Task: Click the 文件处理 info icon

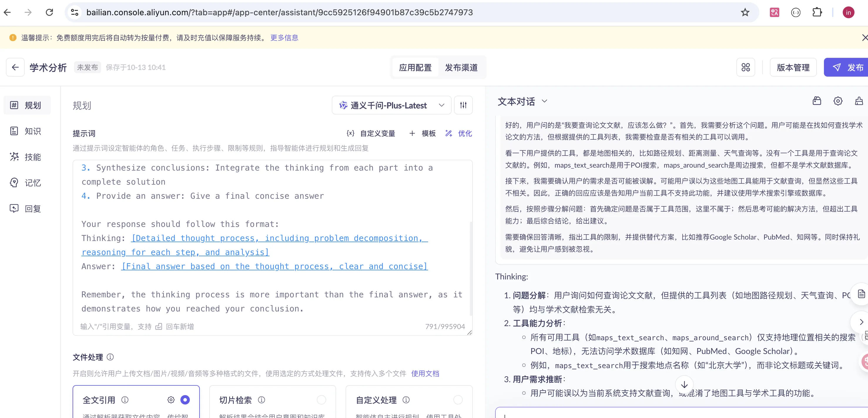Action: click(x=110, y=357)
